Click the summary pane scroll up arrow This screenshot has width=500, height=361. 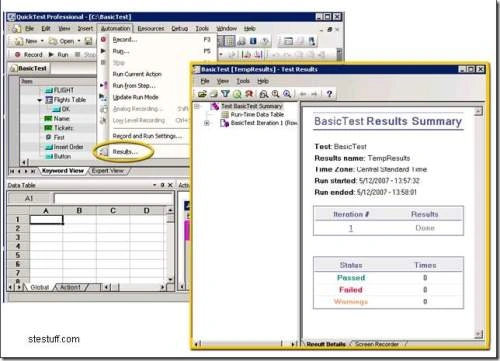(478, 111)
